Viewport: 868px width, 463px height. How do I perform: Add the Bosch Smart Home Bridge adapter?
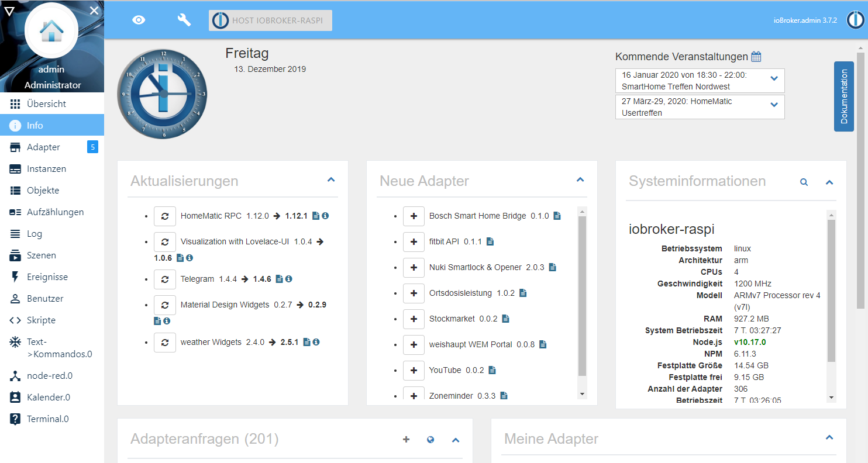tap(414, 216)
